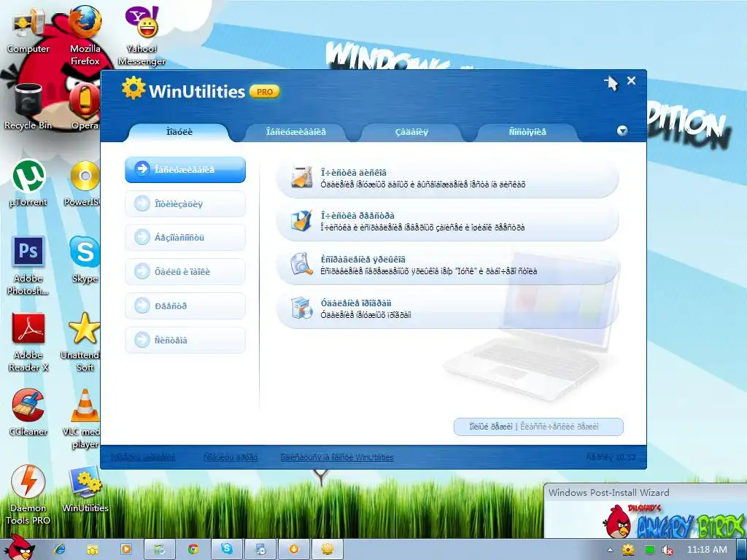Select sidebar category "Ôàéëû è ïàïêè"

185,272
